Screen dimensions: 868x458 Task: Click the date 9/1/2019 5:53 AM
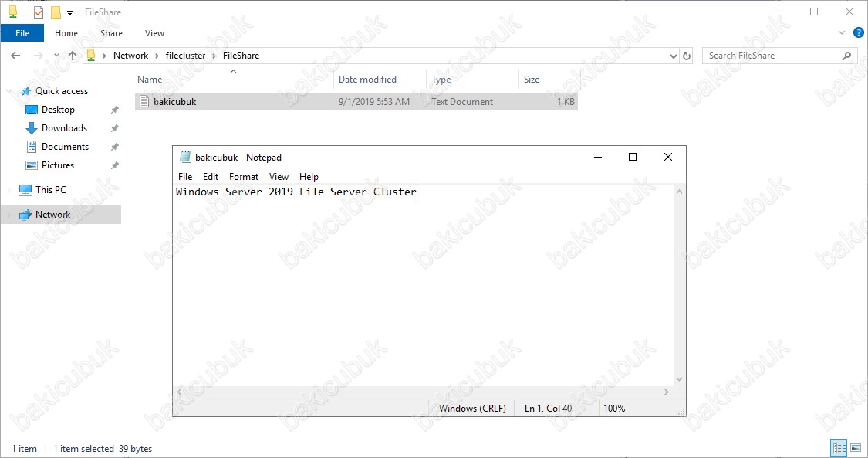(374, 102)
